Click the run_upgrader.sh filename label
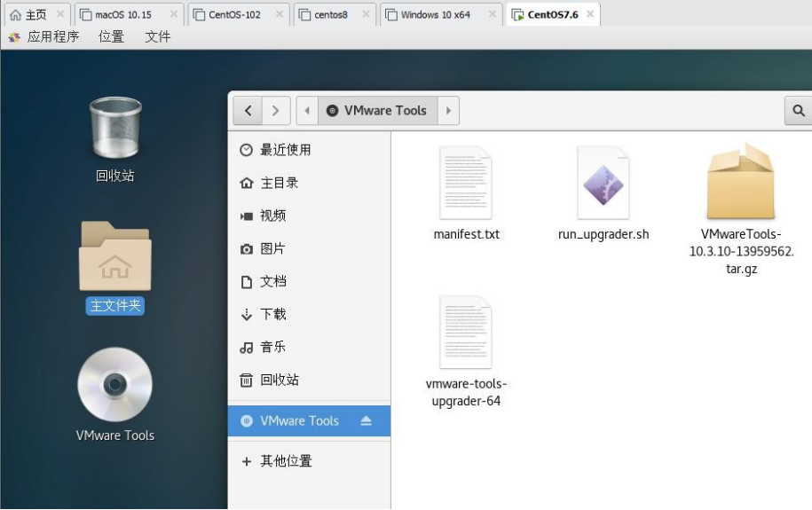 pos(603,234)
